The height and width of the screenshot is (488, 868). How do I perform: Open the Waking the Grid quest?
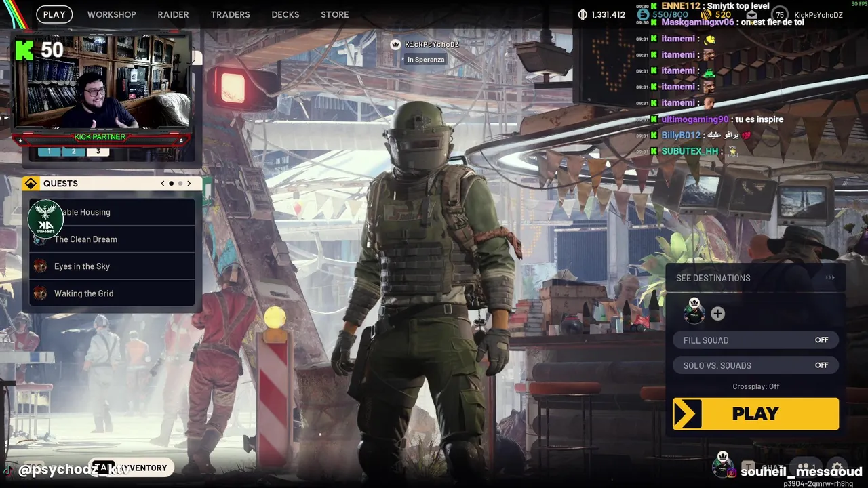(x=112, y=293)
